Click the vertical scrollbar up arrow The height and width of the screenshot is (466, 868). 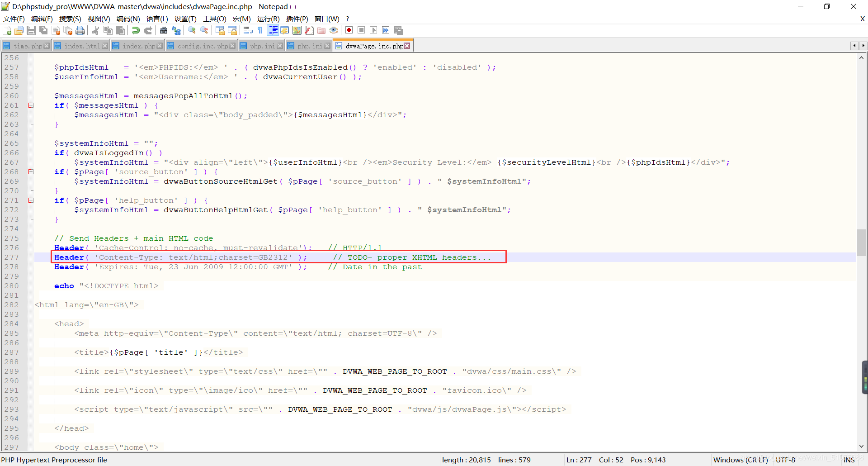tap(861, 57)
